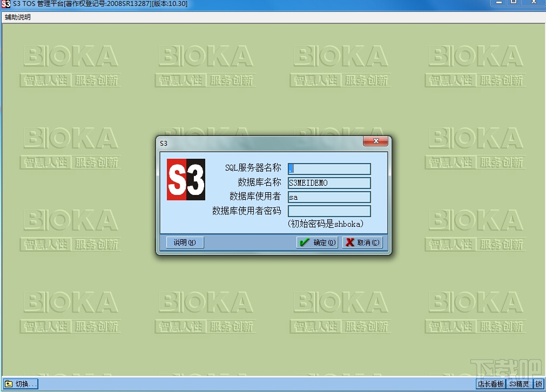Click the (初始密码是shboka) hint text
The height and width of the screenshot is (392, 546).
tap(326, 224)
